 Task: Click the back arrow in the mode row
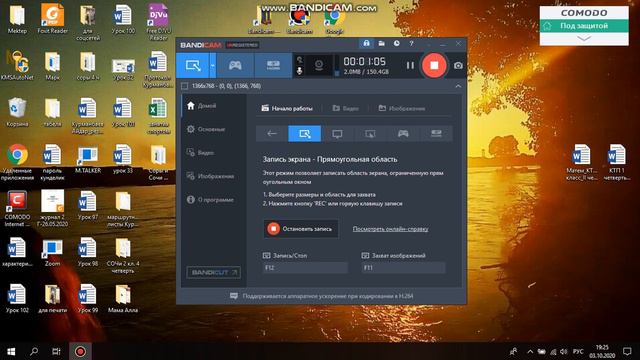tap(271, 133)
